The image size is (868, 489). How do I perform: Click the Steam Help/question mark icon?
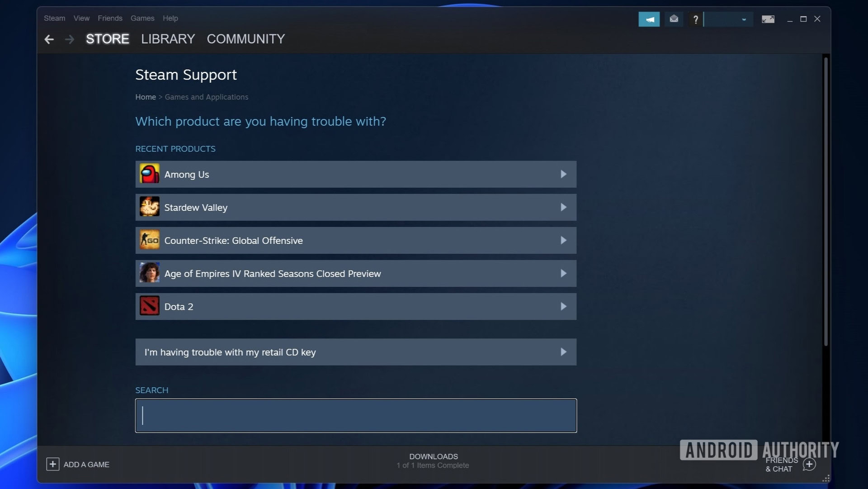(x=695, y=19)
